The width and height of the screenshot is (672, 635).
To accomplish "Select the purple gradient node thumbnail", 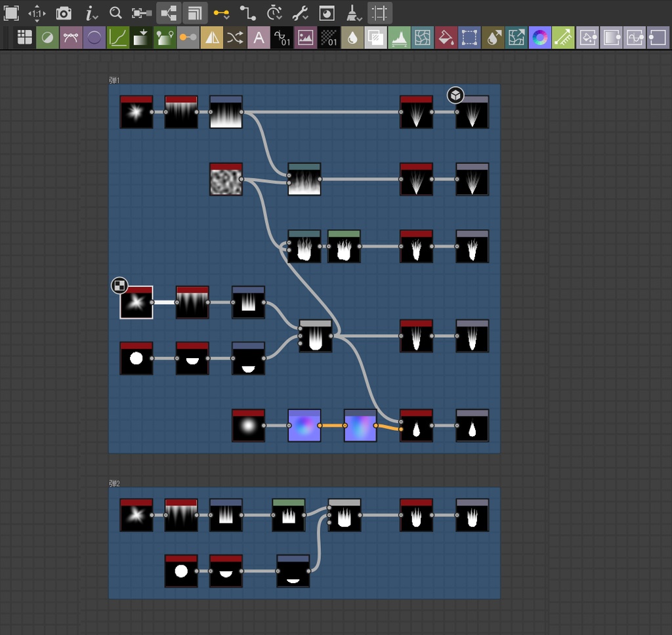I will click(304, 426).
